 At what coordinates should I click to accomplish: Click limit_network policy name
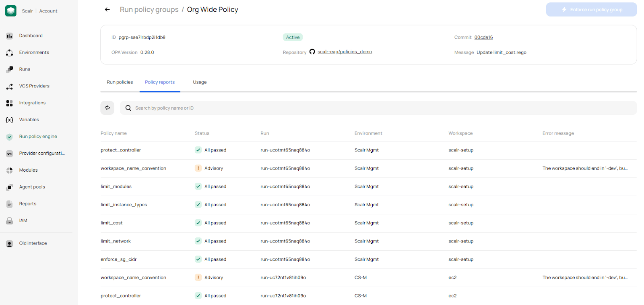116,241
